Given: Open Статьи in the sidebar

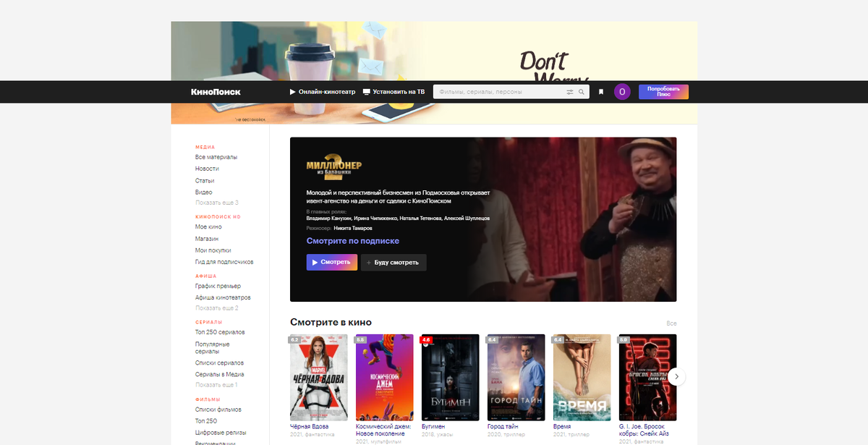Looking at the screenshot, I should tap(205, 181).
